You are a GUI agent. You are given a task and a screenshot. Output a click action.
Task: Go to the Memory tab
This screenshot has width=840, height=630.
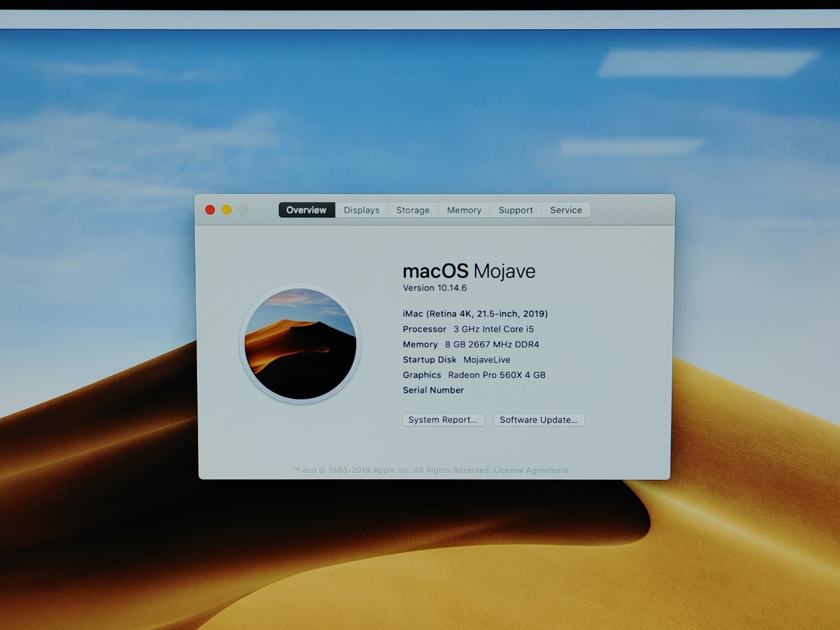464,210
